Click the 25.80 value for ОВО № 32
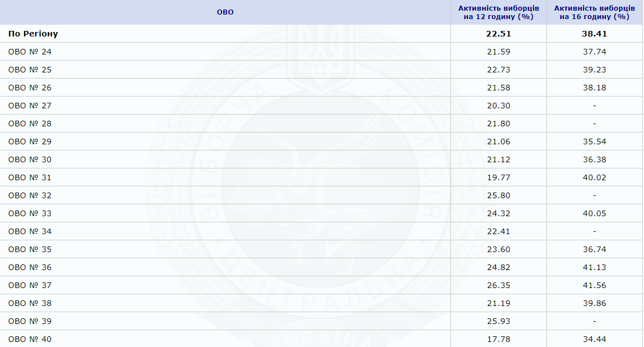The image size is (644, 347). (499, 195)
